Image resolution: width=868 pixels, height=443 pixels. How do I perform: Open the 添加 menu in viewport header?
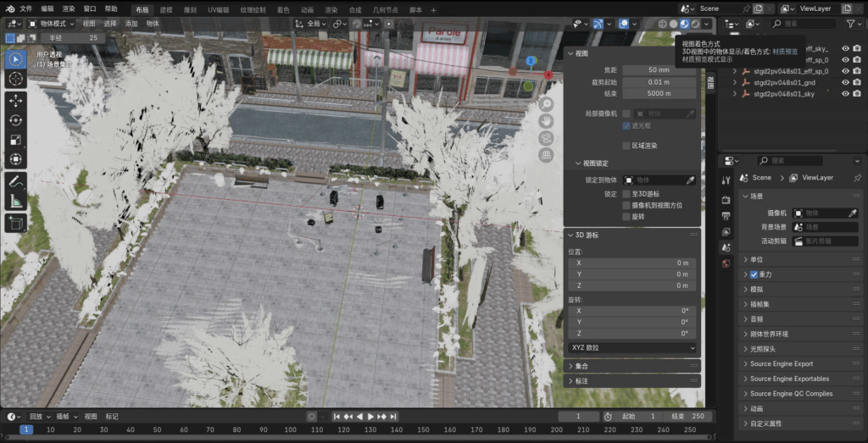131,24
